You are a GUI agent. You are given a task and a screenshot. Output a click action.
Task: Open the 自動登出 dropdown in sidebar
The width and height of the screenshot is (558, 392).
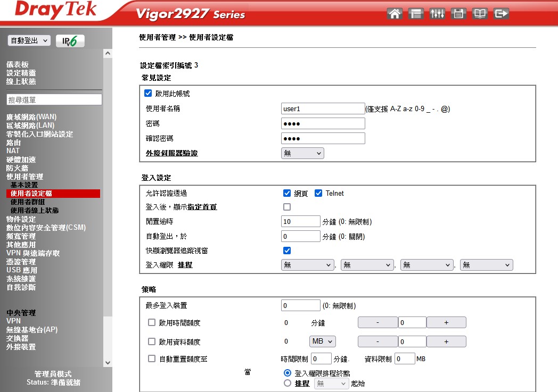click(29, 41)
